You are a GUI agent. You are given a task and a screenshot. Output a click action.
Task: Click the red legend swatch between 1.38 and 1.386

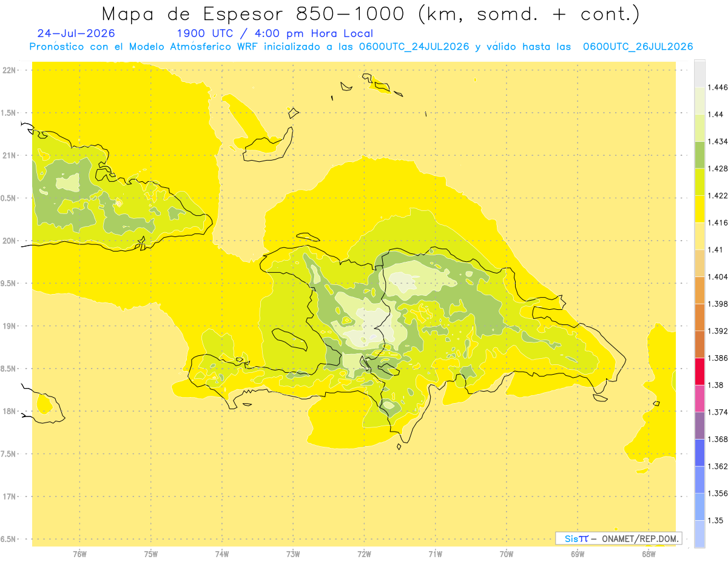699,372
